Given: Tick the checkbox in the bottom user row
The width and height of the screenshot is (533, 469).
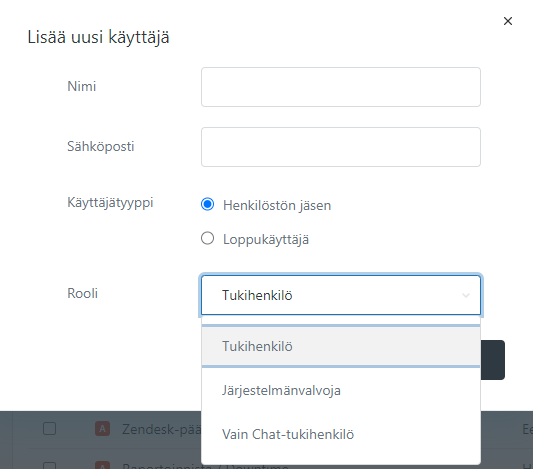Looking at the screenshot, I should point(50,465).
